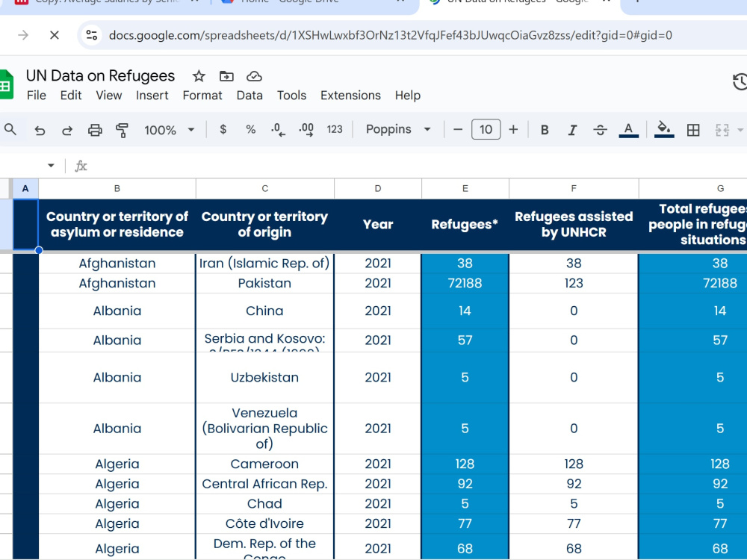Click the search menus magnifier icon

10,129
